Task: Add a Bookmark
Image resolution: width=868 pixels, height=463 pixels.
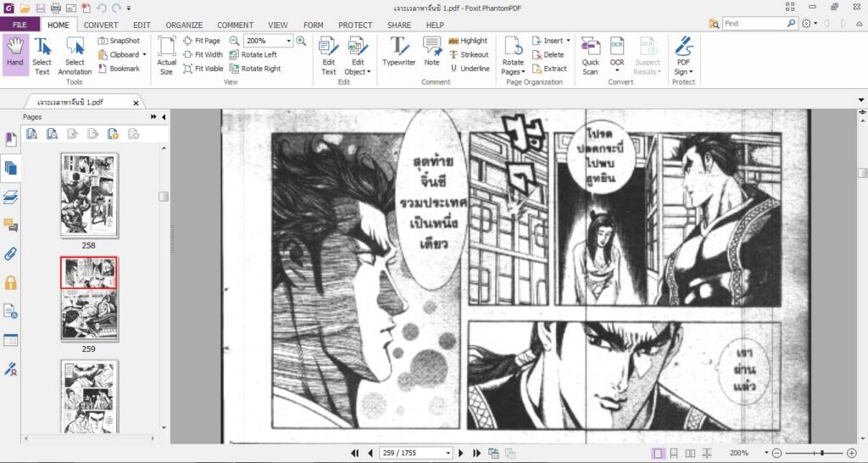Action: tap(119, 69)
